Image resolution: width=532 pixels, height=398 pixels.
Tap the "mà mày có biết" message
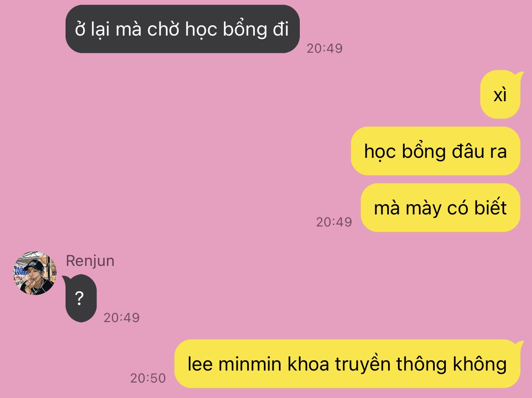[440, 208]
